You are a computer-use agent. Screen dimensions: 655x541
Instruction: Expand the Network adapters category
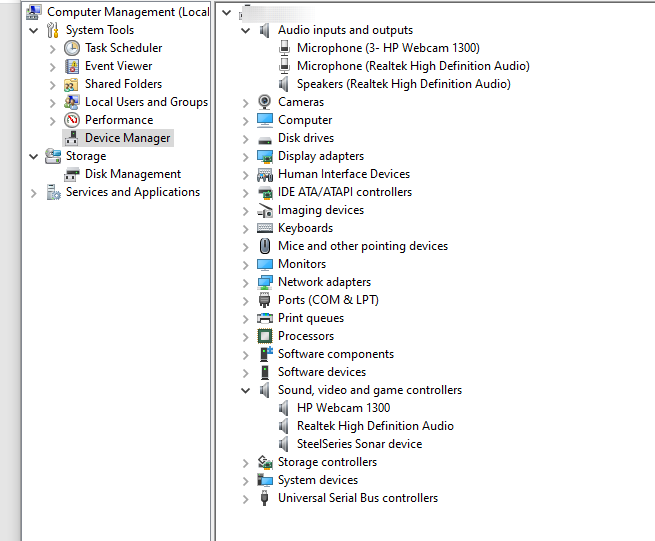[246, 282]
